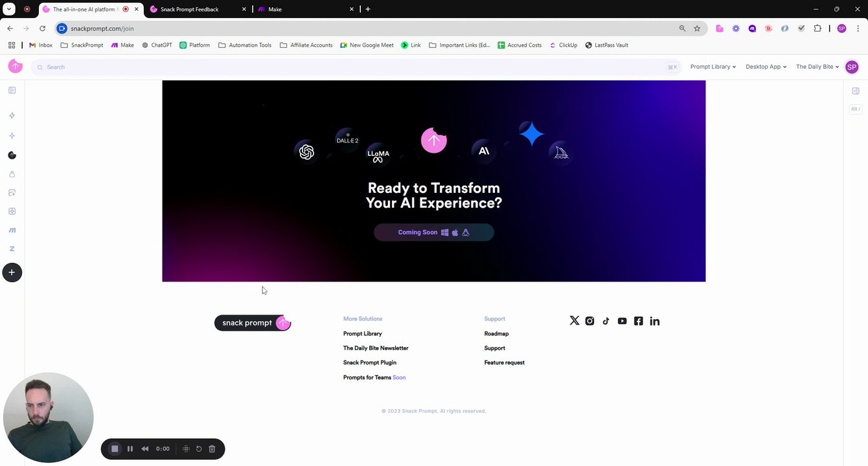868x466 pixels.
Task: Rewind the recording with double-arrow button
Action: [145, 449]
